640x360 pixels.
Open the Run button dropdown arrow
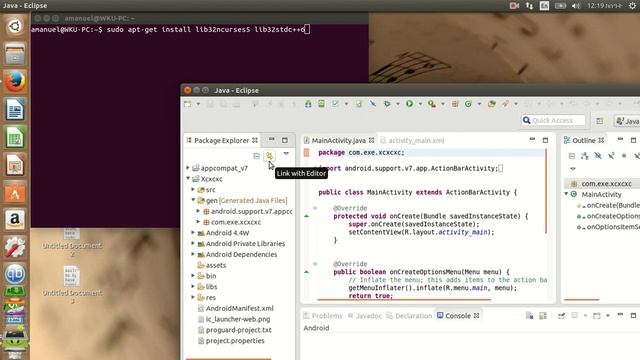coord(420,104)
